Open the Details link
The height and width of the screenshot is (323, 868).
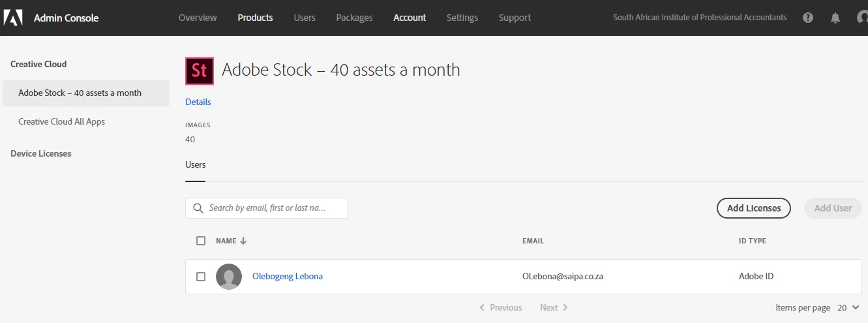pyautogui.click(x=198, y=102)
